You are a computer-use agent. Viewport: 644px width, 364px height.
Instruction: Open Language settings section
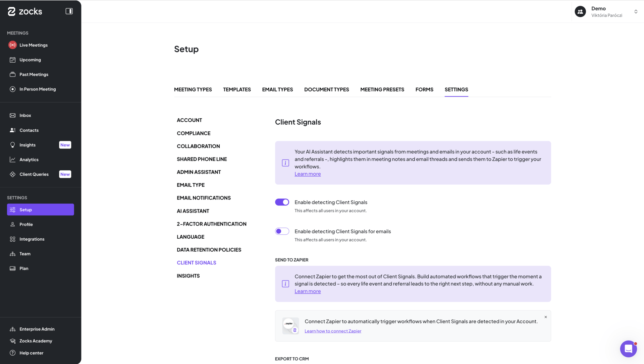[x=191, y=237]
